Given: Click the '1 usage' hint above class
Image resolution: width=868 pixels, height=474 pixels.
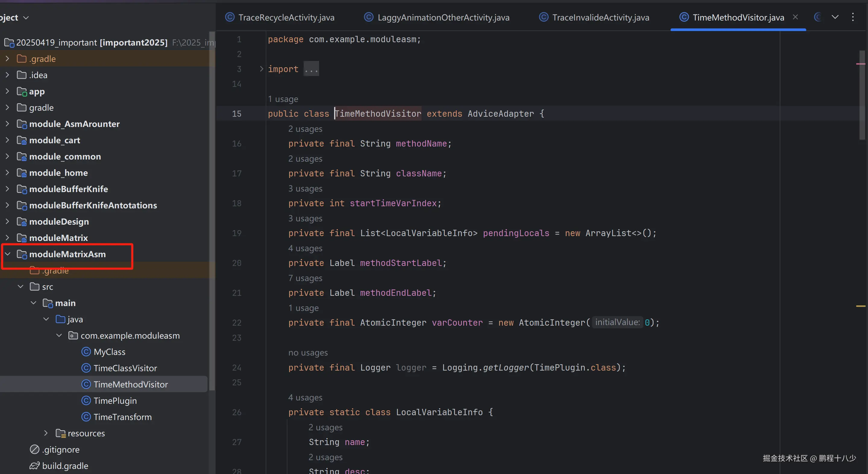Looking at the screenshot, I should (283, 99).
